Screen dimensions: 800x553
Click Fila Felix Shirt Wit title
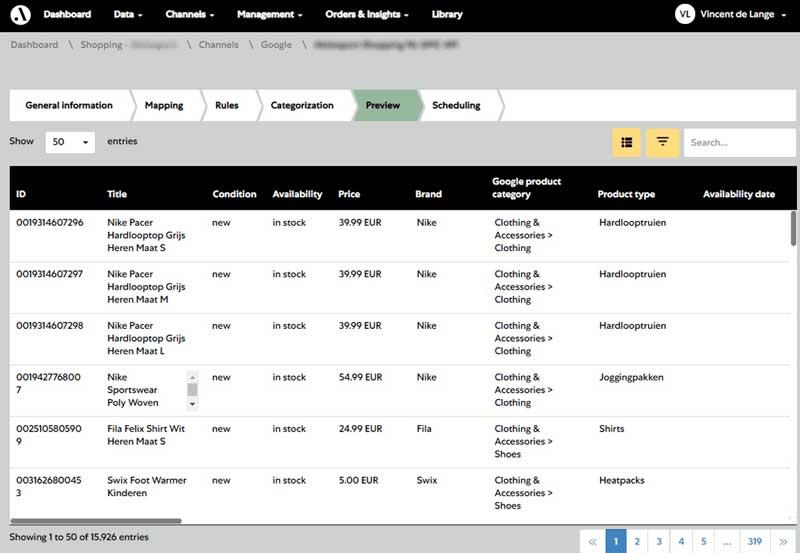click(146, 435)
